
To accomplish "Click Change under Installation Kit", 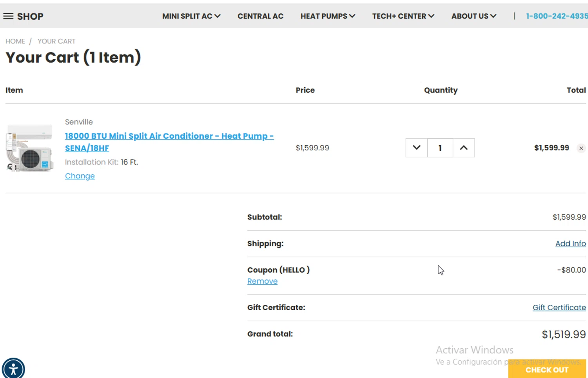I will (80, 176).
